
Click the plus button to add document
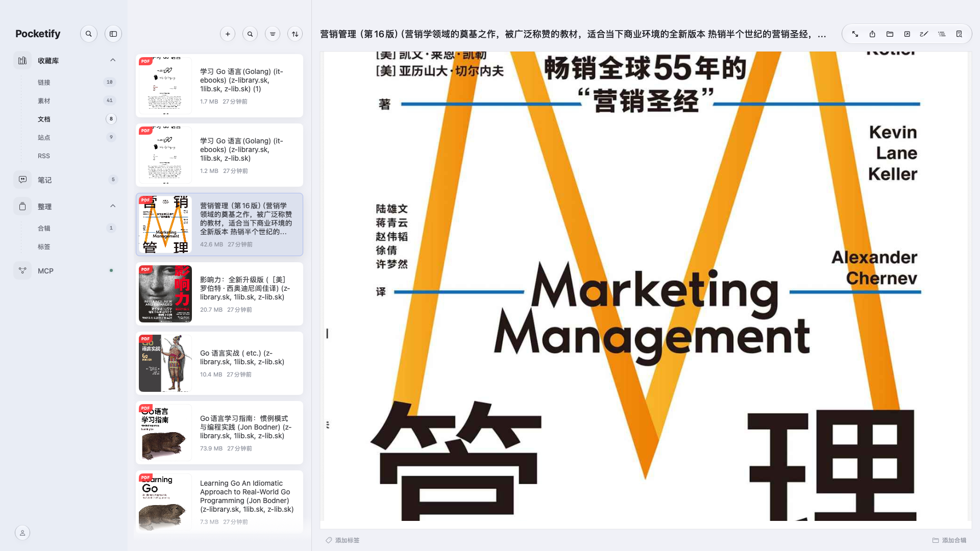228,34
